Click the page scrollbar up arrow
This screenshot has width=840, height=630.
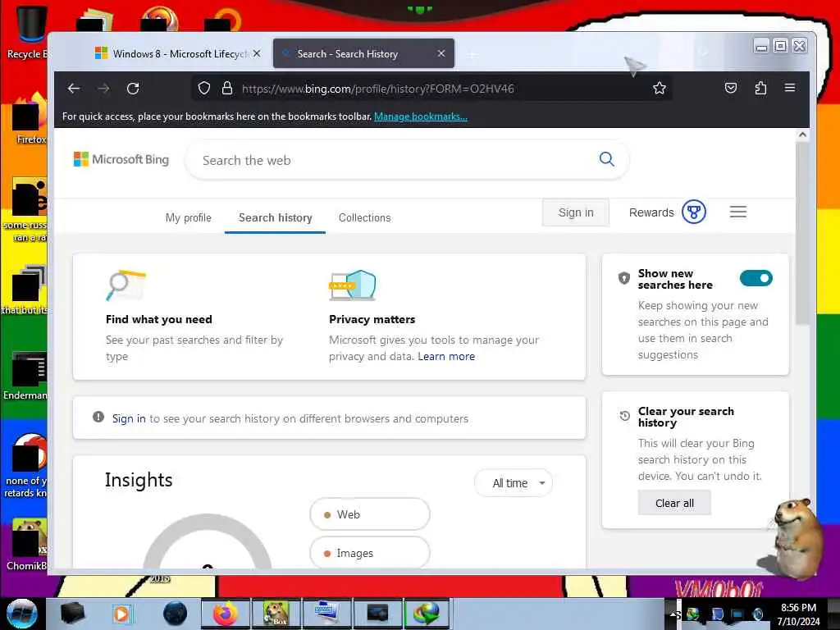(802, 135)
